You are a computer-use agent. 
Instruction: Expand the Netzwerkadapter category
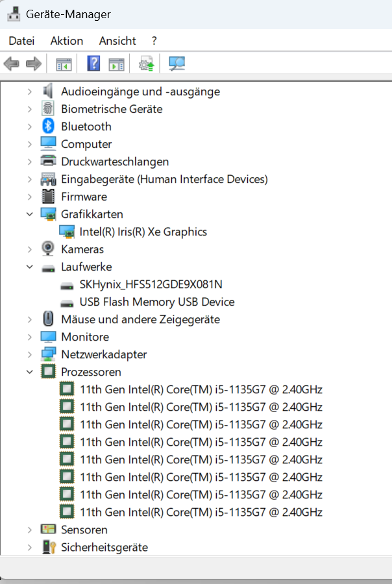pos(30,354)
